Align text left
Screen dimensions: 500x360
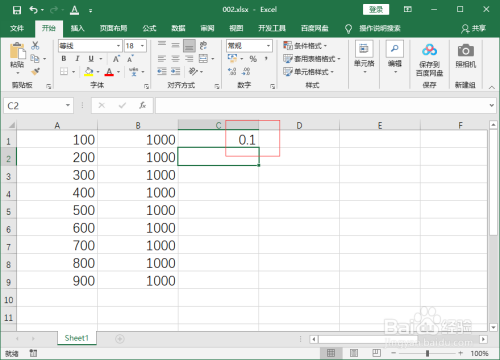(162, 59)
